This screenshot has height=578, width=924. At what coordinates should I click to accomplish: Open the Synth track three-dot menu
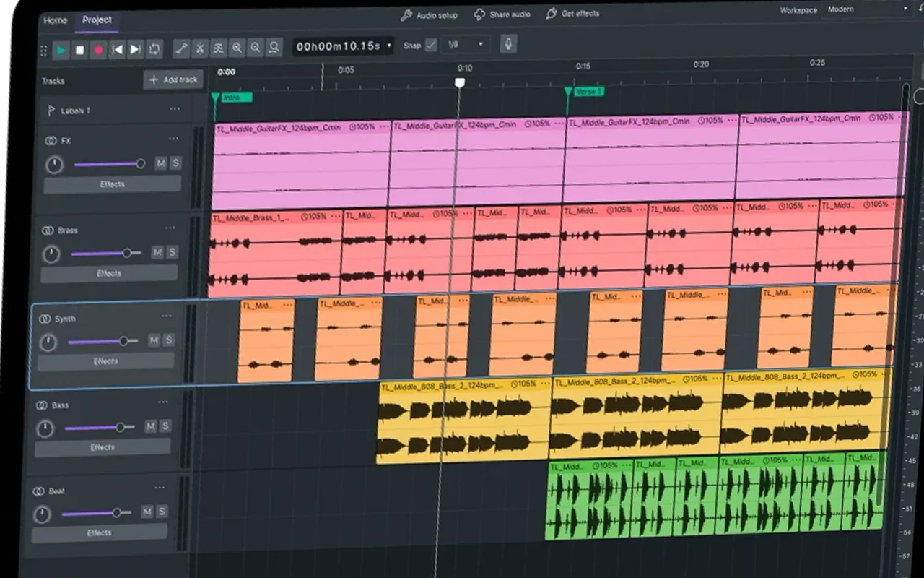[x=167, y=316]
